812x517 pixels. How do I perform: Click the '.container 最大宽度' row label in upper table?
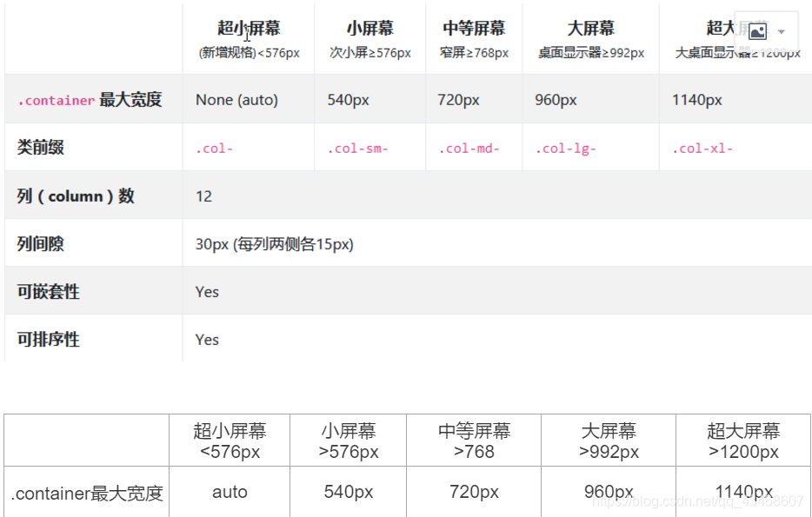(90, 99)
